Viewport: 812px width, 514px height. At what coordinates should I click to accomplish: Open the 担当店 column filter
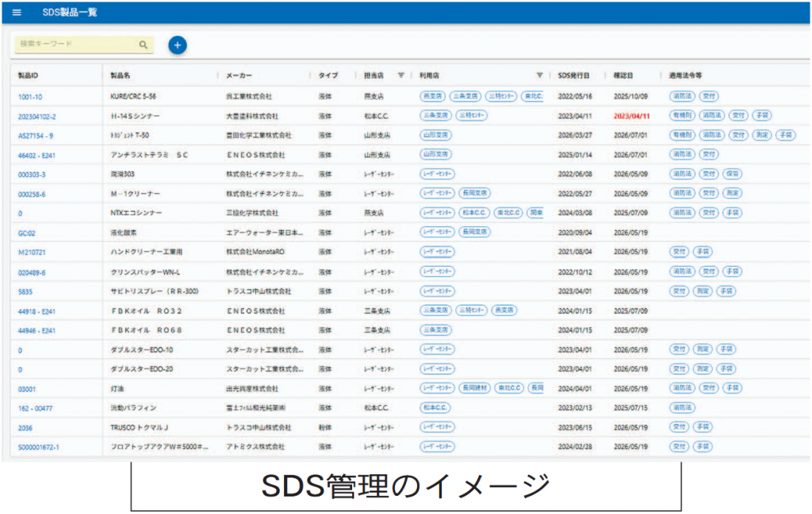(400, 75)
